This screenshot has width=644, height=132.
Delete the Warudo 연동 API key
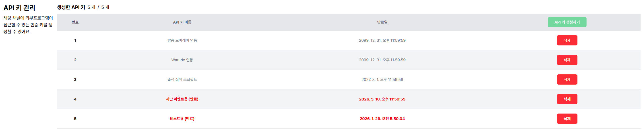[567, 60]
